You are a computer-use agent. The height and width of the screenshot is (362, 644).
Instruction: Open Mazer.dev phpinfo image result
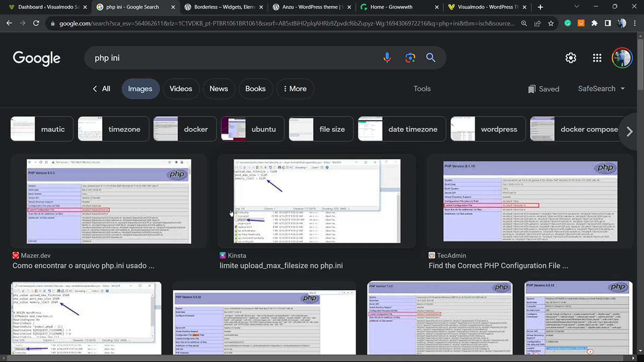pyautogui.click(x=109, y=201)
